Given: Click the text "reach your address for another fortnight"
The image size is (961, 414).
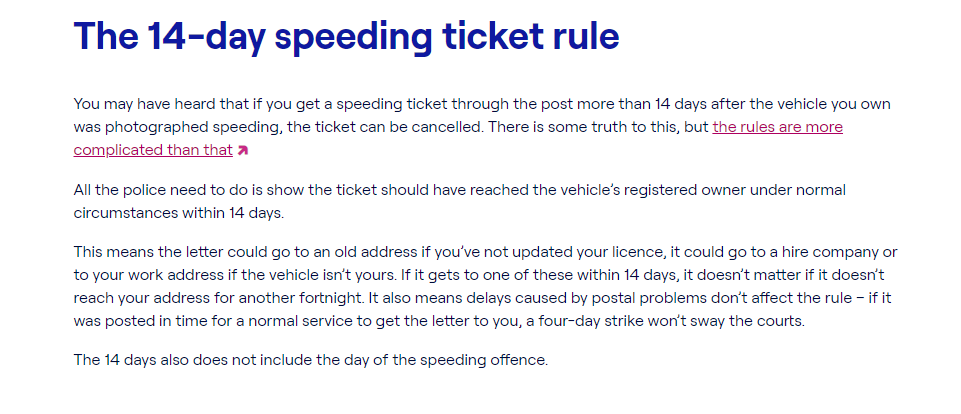Looking at the screenshot, I should (215, 298).
